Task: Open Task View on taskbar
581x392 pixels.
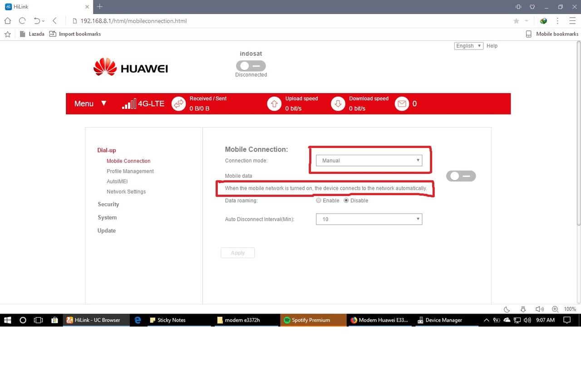Action: (x=39, y=320)
